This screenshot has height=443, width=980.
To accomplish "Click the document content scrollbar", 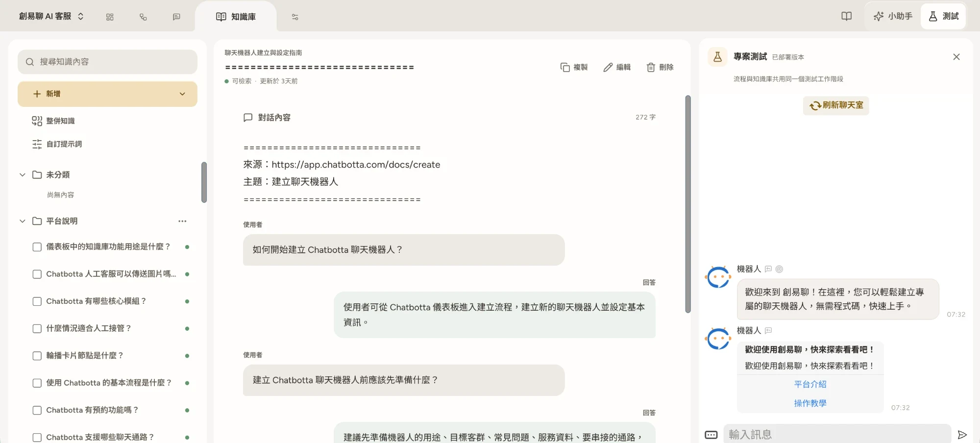I will [x=688, y=204].
